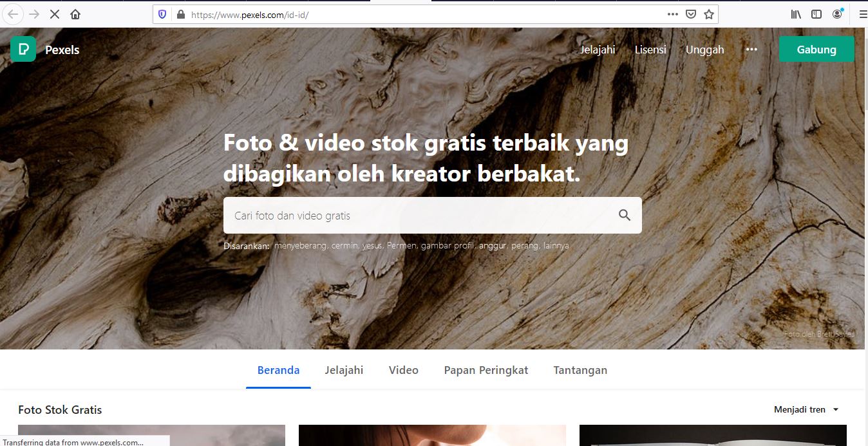Screen dimensions: 868x446
Task: Click the Pexels logo icon
Action: click(23, 49)
